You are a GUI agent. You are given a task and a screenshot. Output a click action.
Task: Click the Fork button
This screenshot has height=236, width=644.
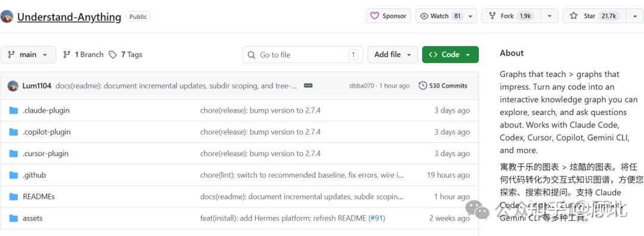coord(511,16)
